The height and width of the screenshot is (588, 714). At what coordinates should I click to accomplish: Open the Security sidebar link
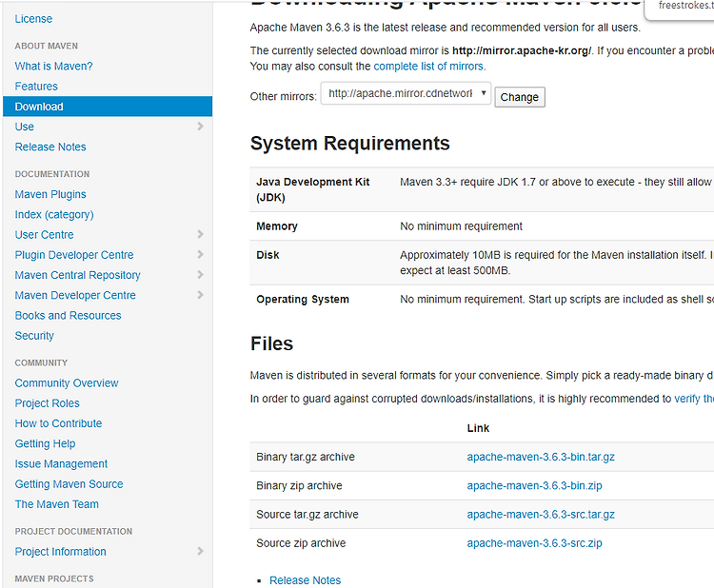34,336
